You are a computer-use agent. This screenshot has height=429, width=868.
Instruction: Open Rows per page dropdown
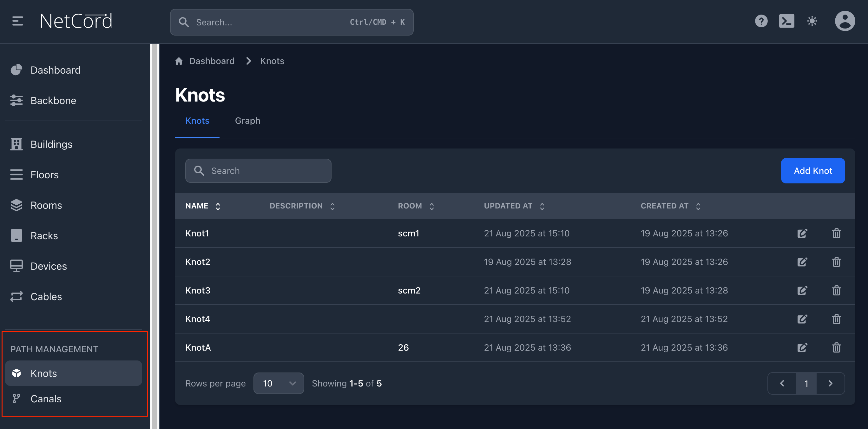[278, 383]
